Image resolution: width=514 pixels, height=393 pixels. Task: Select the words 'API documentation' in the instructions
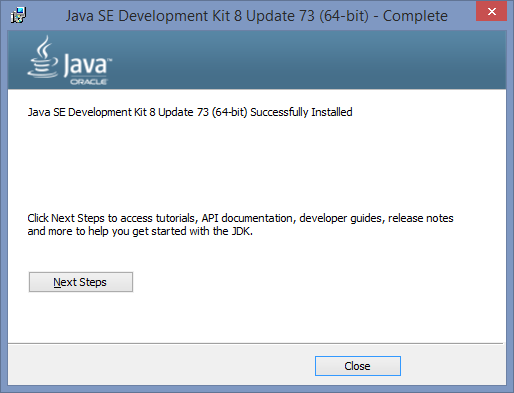tap(247, 218)
